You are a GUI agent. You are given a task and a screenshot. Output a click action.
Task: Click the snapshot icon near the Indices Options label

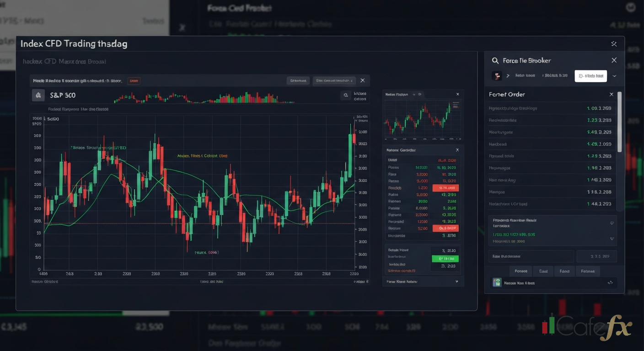point(345,95)
